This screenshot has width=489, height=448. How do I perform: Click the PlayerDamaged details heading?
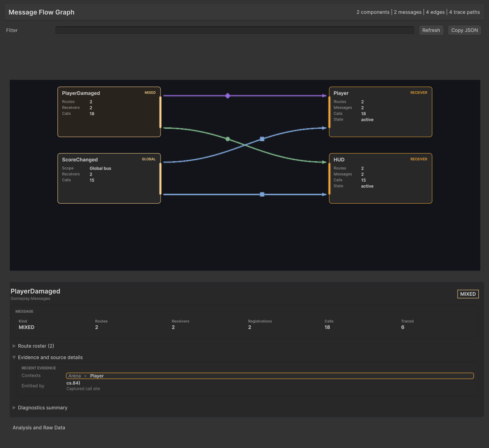35,291
